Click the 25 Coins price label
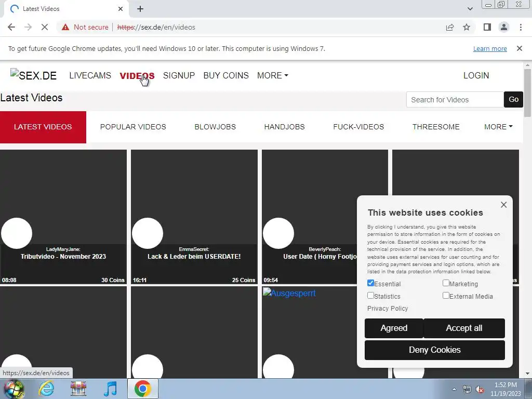532x399 pixels. click(x=244, y=280)
